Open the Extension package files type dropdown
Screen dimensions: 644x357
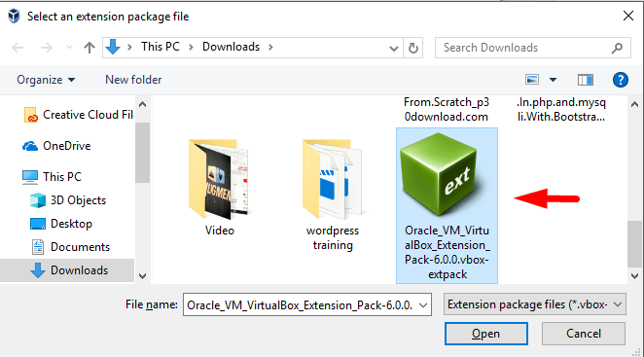(x=535, y=304)
